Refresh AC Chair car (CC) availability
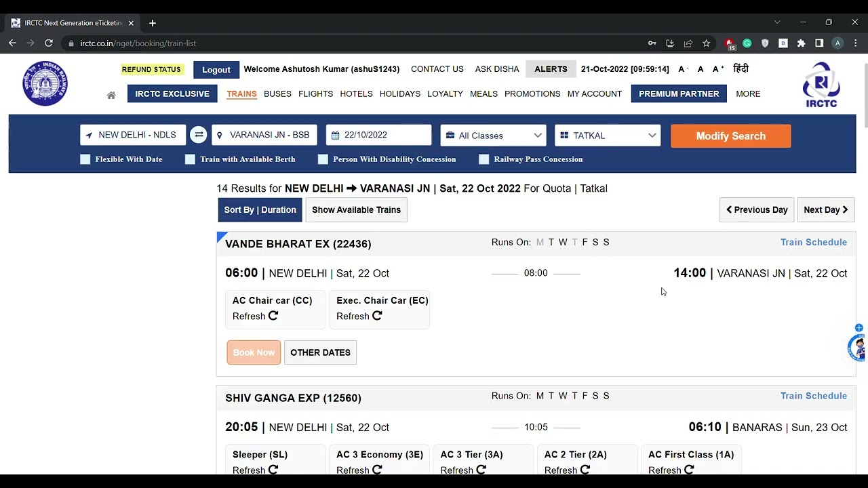 [273, 316]
